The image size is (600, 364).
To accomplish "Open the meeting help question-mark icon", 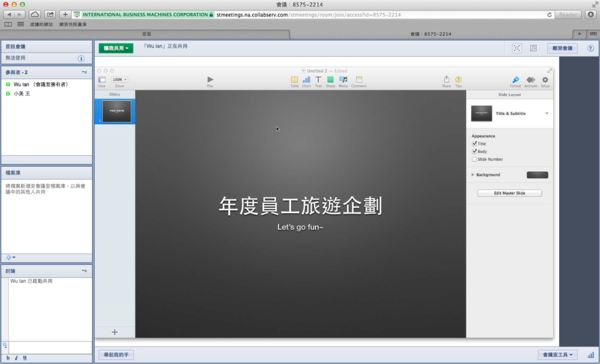I will [590, 48].
